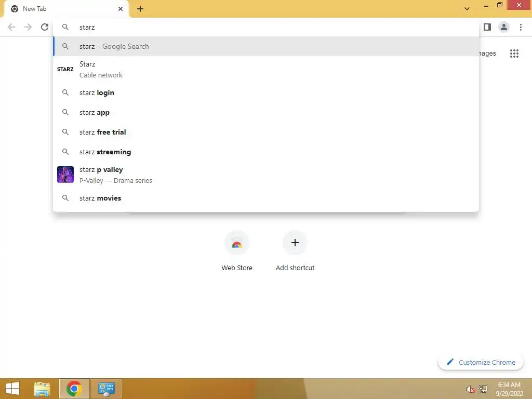532x399 pixels.
Task: Click the Chrome taskbar icon
Action: click(x=74, y=389)
